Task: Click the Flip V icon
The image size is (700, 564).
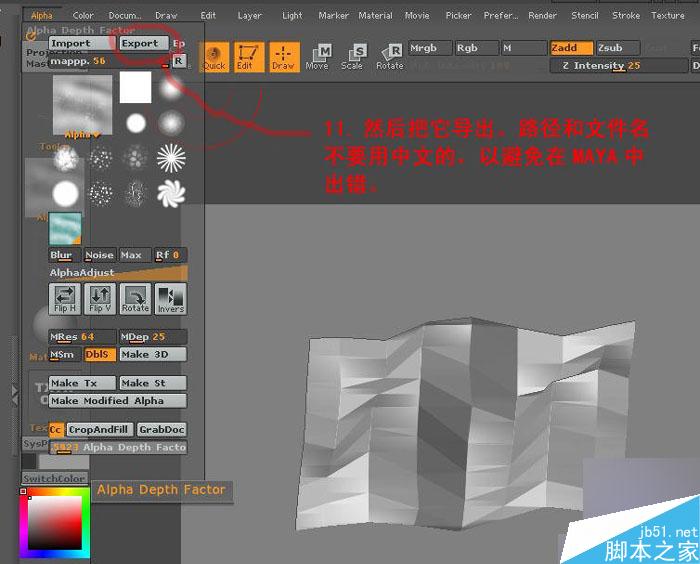Action: click(100, 299)
